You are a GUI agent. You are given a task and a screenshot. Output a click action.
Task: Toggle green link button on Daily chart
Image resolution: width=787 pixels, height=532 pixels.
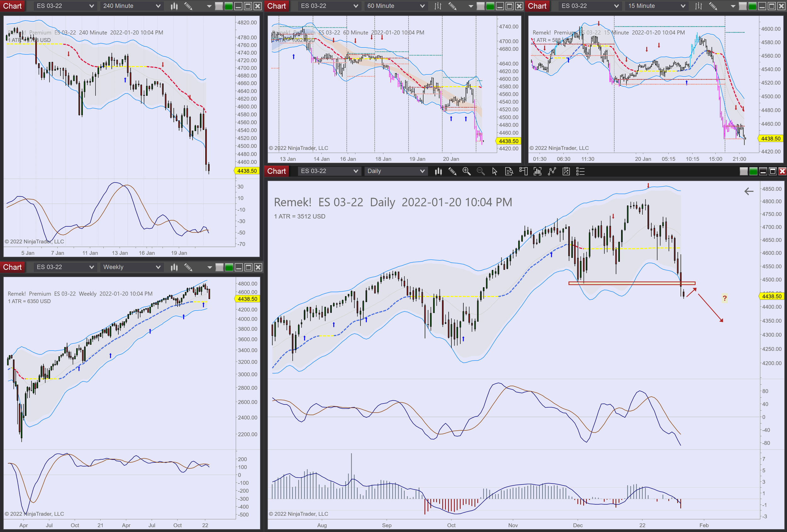[x=753, y=171]
